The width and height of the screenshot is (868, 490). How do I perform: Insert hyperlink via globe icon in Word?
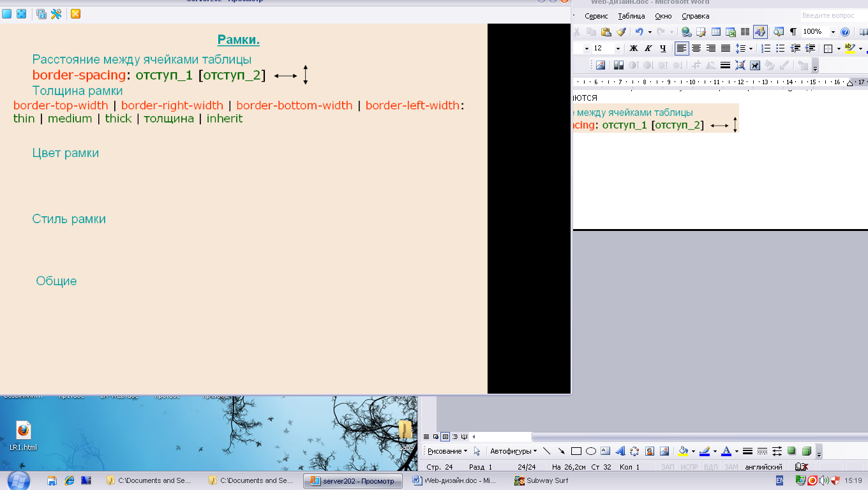tap(686, 32)
